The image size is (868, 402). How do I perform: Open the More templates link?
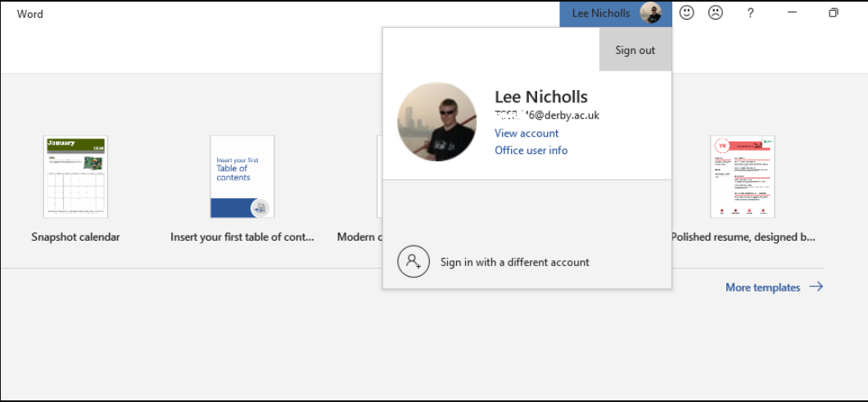tap(763, 287)
